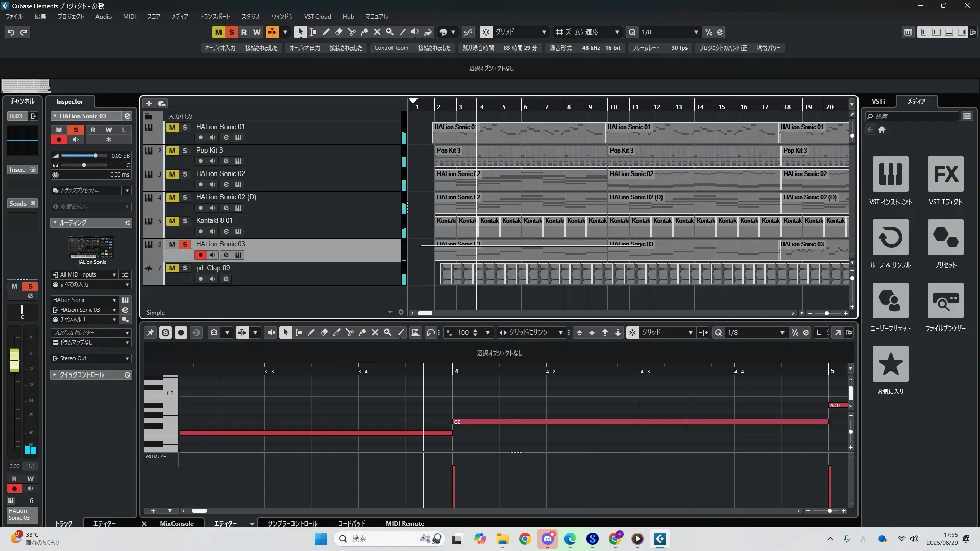980x551 pixels.
Task: Mute the Pop Kit 3 track
Action: click(172, 151)
